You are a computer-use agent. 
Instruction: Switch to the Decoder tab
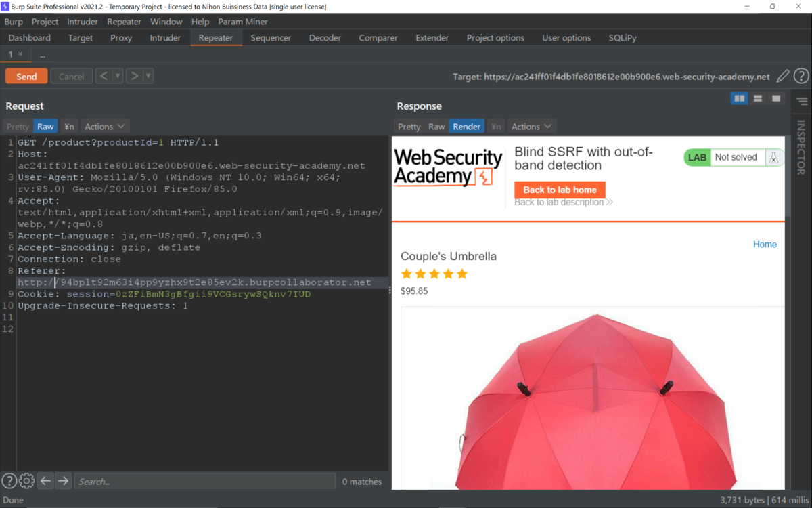(325, 38)
